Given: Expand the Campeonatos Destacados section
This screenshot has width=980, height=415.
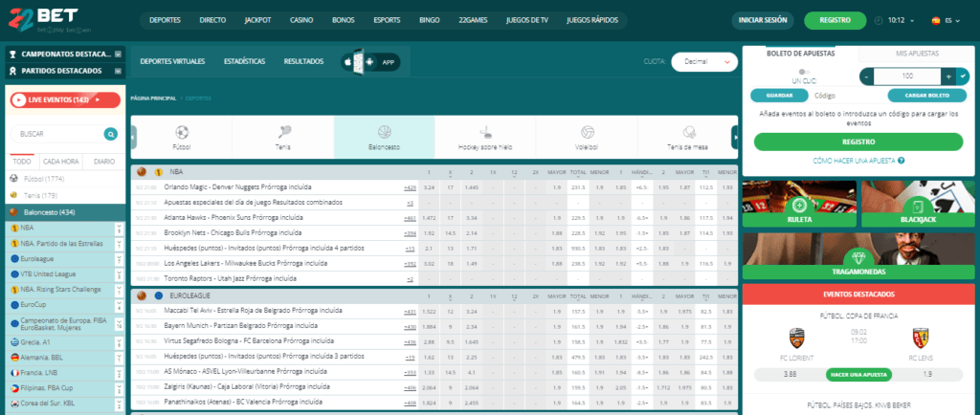Looking at the screenshot, I should click(x=118, y=55).
